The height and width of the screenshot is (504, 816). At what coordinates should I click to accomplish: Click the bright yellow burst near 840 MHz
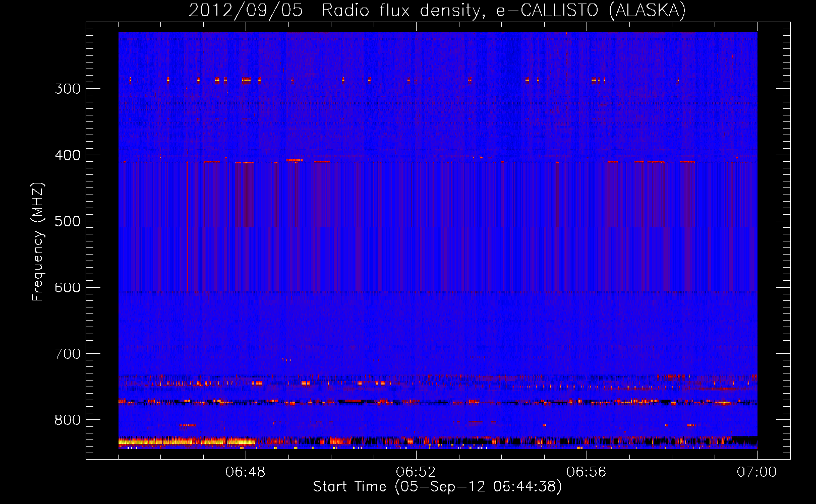187,442
